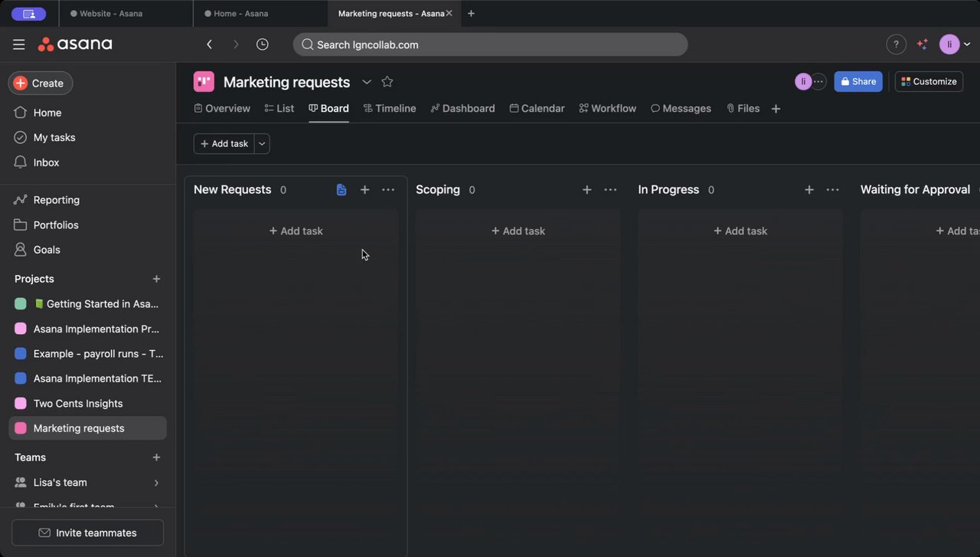Open the Files tab
The image size is (980, 557).
coord(743,109)
